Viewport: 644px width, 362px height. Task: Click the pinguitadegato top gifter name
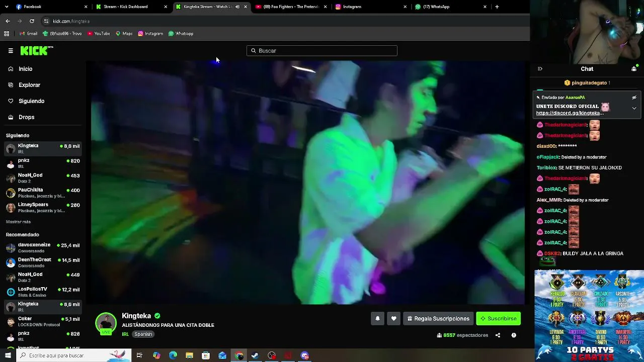(x=590, y=83)
